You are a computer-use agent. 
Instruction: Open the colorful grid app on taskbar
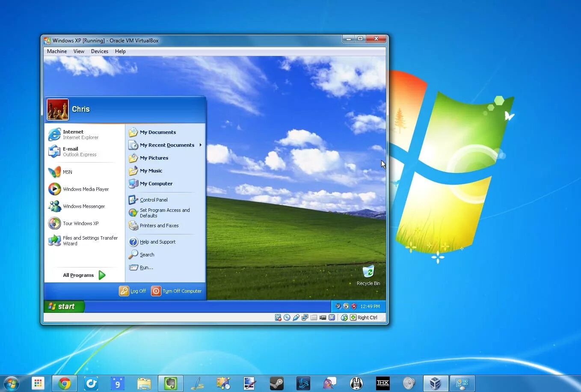38,383
